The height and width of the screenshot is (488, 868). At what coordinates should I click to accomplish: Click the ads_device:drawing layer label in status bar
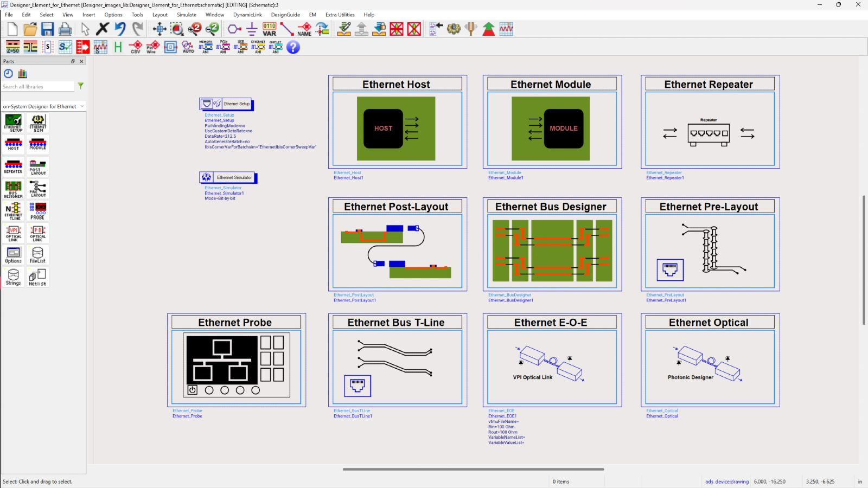727,481
